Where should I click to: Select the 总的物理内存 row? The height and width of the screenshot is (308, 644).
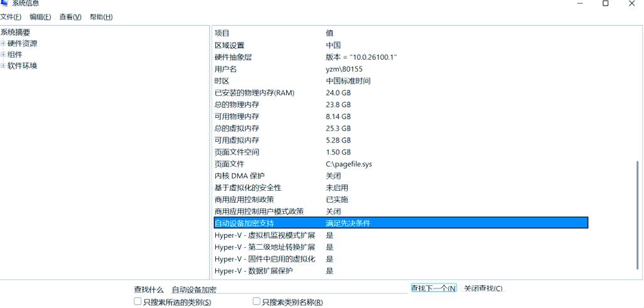401,105
